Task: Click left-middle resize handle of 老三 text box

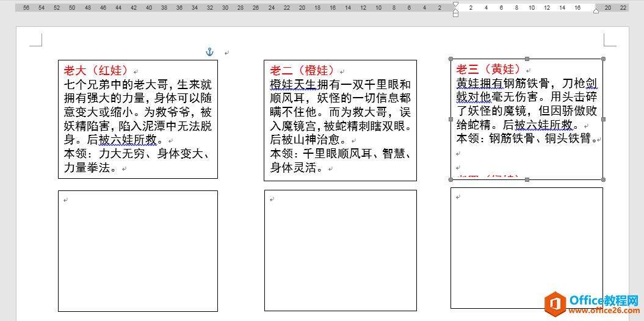Action: 451,119
